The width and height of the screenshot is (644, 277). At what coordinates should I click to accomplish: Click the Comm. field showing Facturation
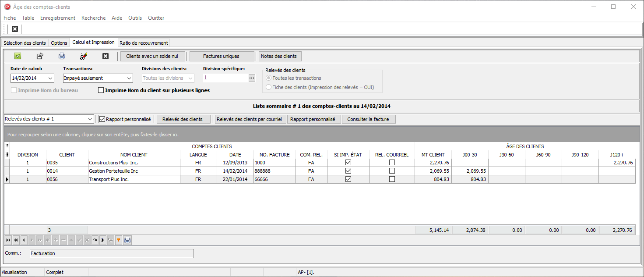(x=112, y=253)
